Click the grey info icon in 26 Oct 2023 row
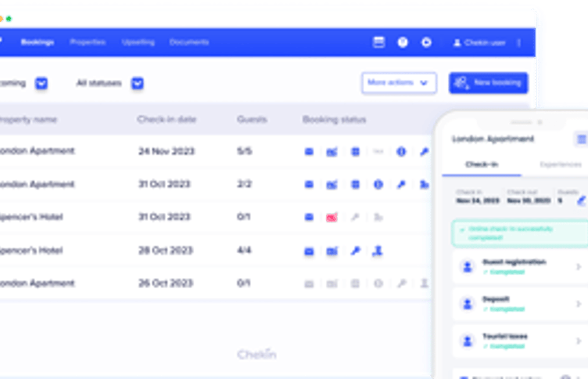Image resolution: width=588 pixels, height=379 pixels. pos(378,284)
